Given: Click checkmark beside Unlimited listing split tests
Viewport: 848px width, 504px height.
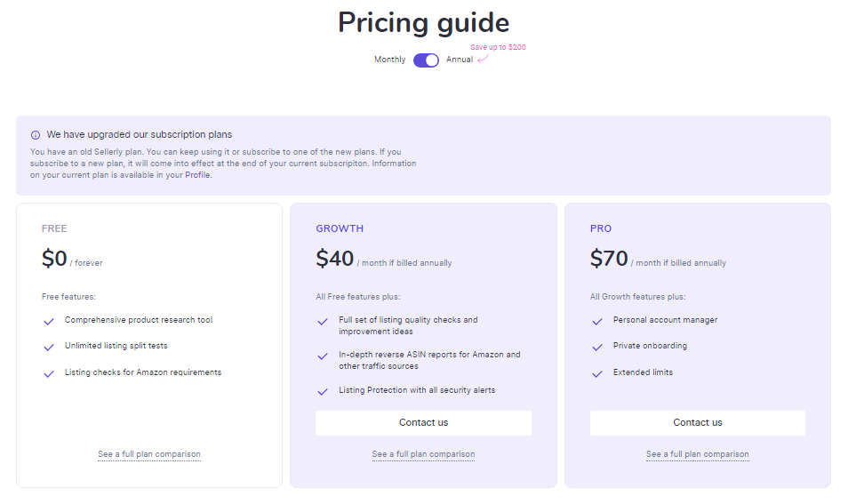Looking at the screenshot, I should 49,348.
